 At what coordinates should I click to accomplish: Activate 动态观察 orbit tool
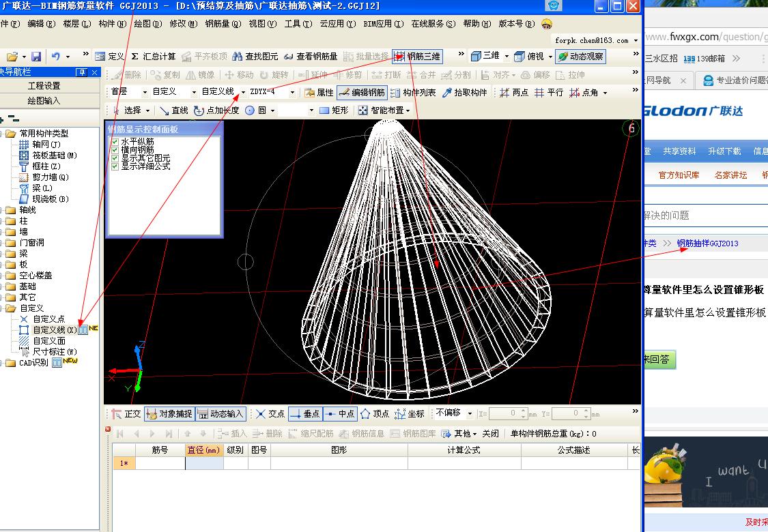580,57
